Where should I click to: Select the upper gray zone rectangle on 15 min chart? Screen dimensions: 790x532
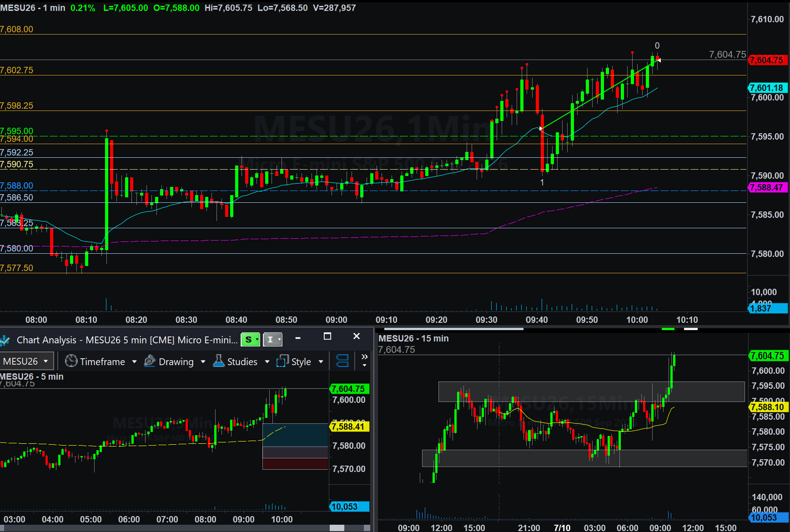(x=592, y=391)
